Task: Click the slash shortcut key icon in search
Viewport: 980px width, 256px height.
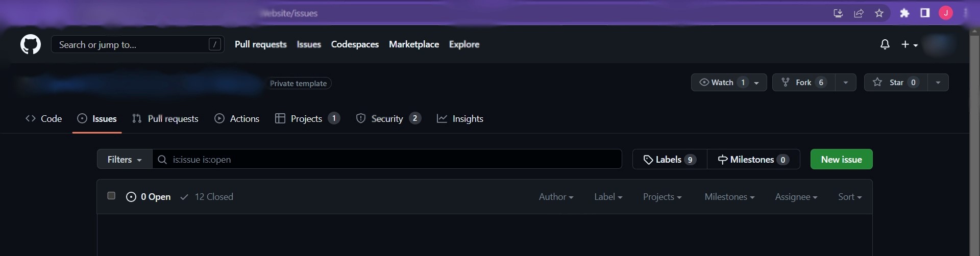Action: click(x=215, y=44)
